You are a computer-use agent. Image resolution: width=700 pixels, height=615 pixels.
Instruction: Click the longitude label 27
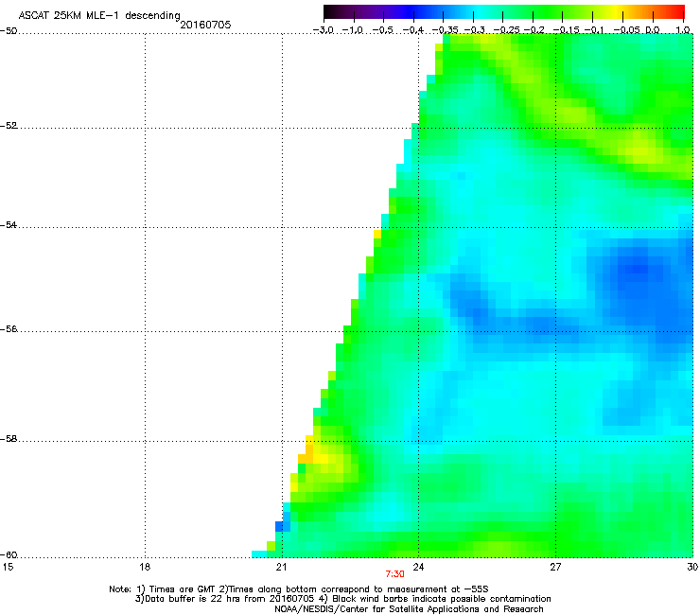[x=555, y=567]
